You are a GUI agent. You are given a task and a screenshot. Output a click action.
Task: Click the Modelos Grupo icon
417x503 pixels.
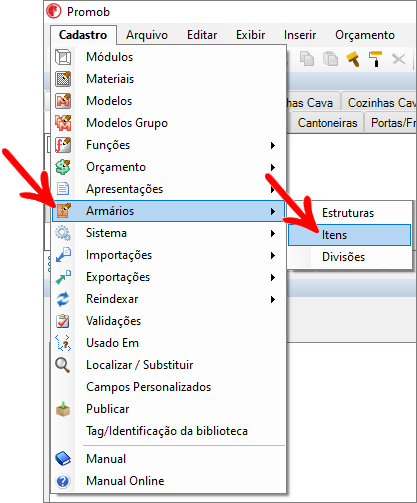tap(63, 123)
